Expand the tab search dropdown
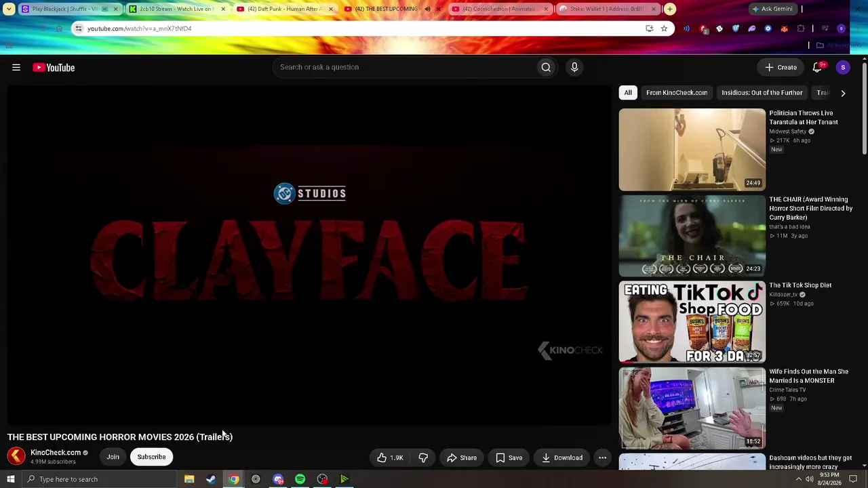Viewport: 868px width, 488px height. [9, 9]
